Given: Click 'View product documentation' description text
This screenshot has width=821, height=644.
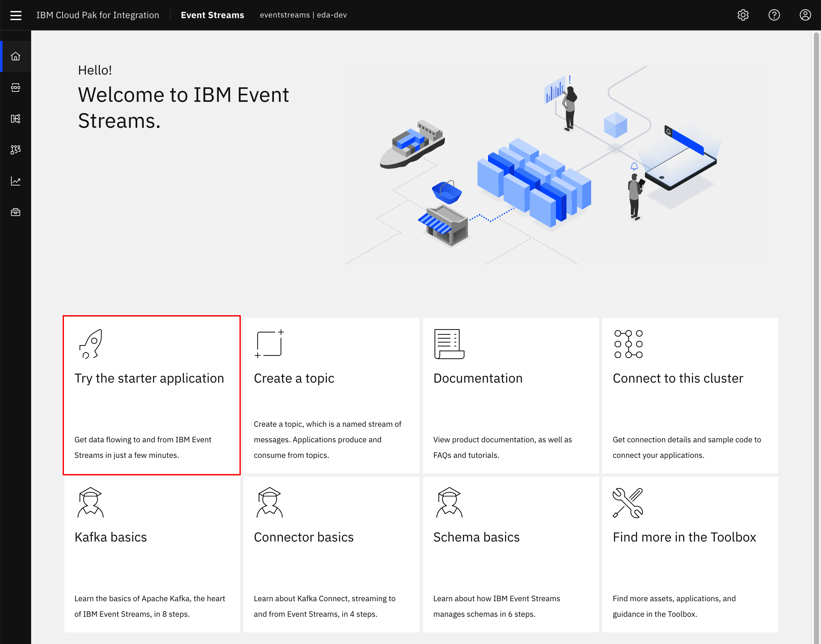Looking at the screenshot, I should tap(503, 447).
